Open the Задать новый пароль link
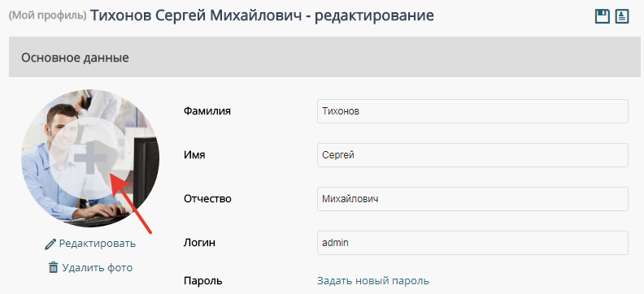 point(373,281)
